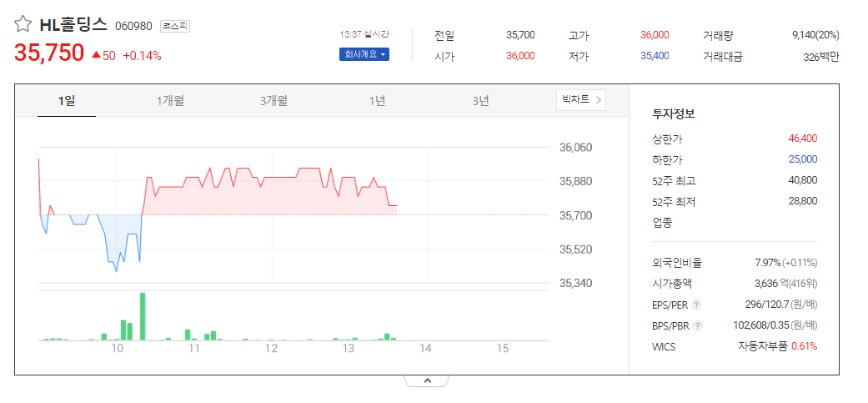Click the 저가 value 35,400
Screen dimensions: 868x403
[x=655, y=56]
